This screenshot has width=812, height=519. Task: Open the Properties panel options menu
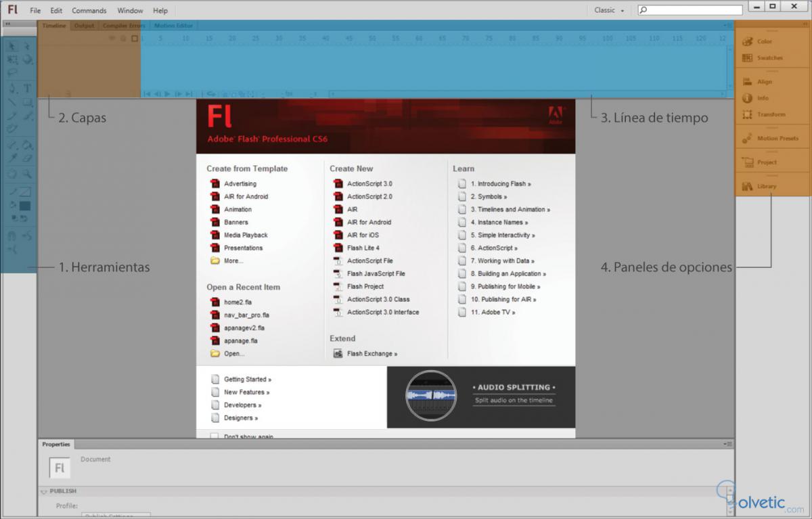(x=727, y=444)
